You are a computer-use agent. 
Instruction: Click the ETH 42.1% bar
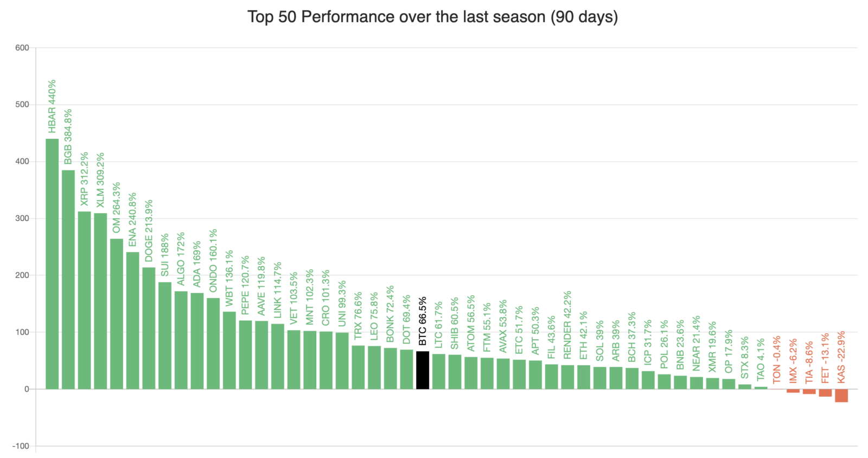click(584, 377)
